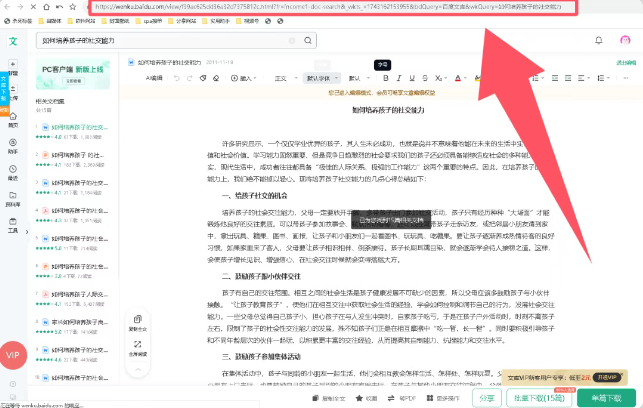Click the yellow highlight color icon

point(477,78)
